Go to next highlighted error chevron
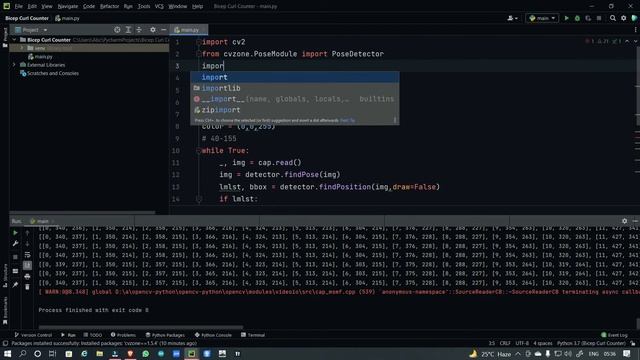The height and width of the screenshot is (360, 640). 635,41
